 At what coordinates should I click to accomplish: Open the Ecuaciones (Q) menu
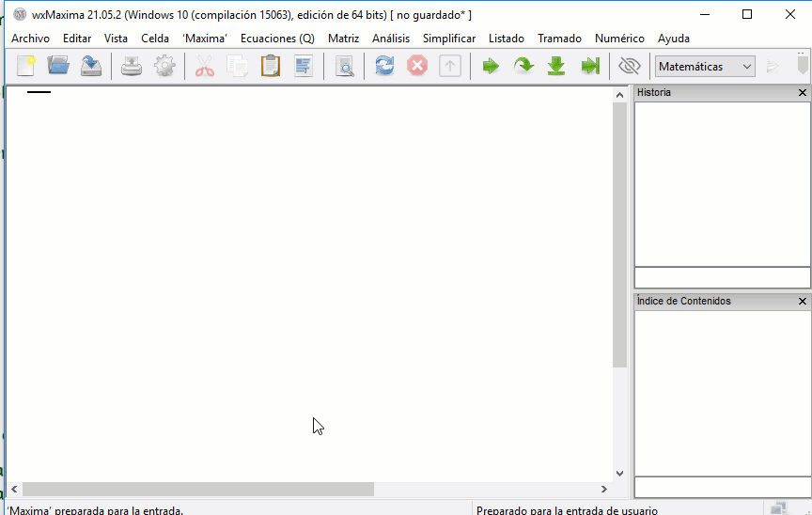click(277, 39)
